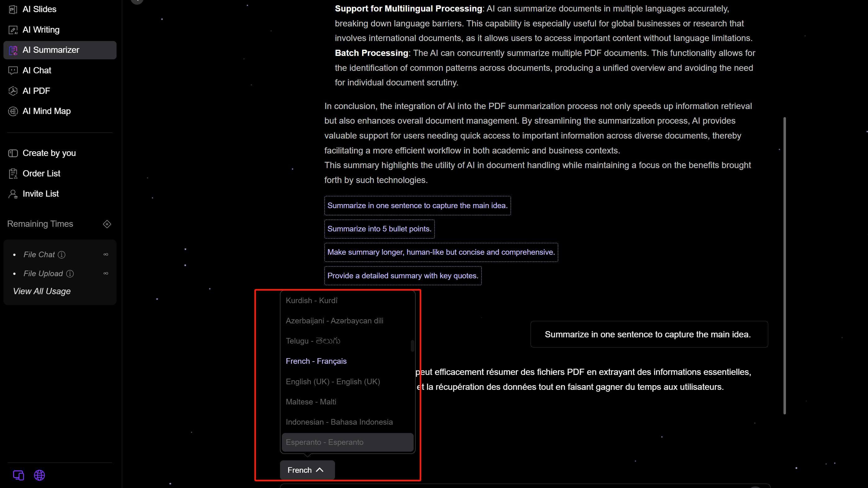The height and width of the screenshot is (488, 868).
Task: Open AI Slides from the sidebar
Action: [60, 9]
